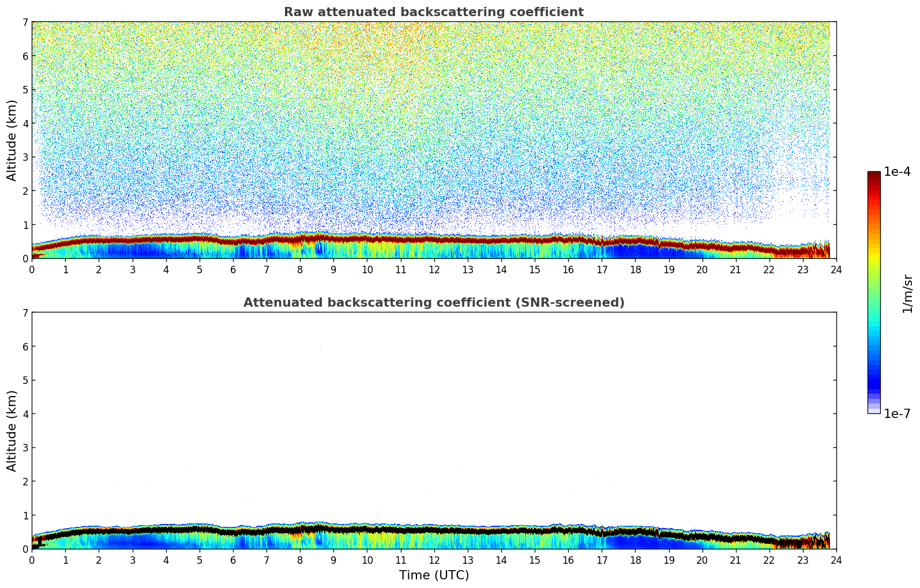Click the '5' altitude tick on top plot
This screenshot has width=920, height=588.
coord(25,90)
